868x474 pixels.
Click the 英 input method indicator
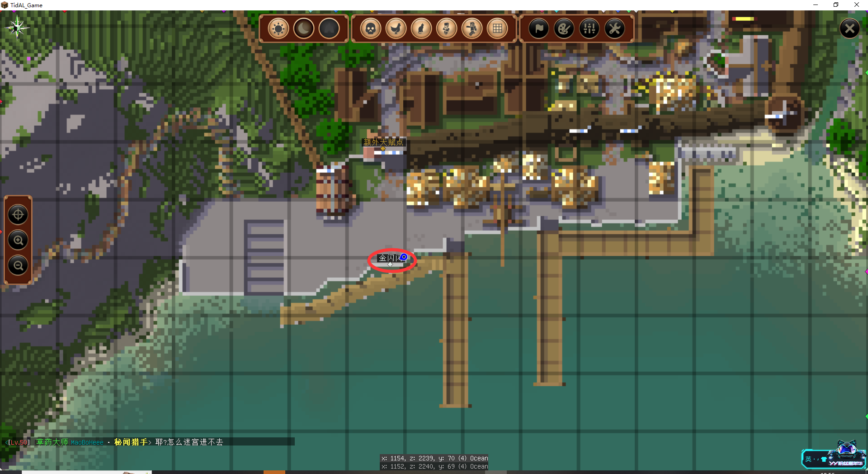tap(808, 459)
